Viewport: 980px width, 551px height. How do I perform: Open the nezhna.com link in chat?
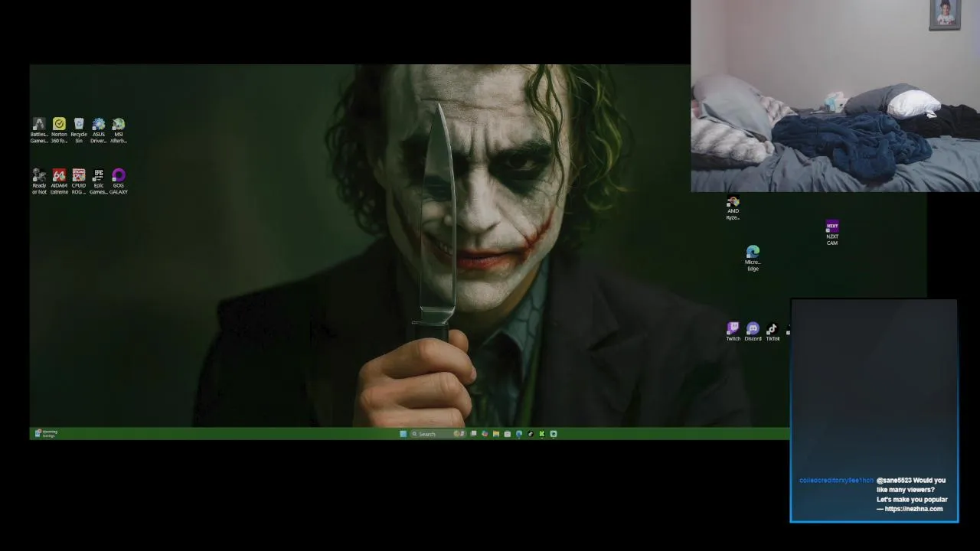point(913,509)
